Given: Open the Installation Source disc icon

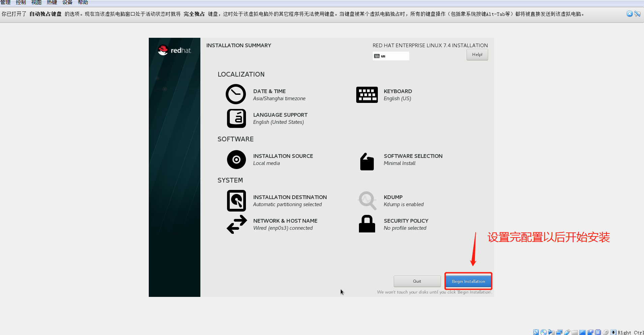Looking at the screenshot, I should (236, 160).
